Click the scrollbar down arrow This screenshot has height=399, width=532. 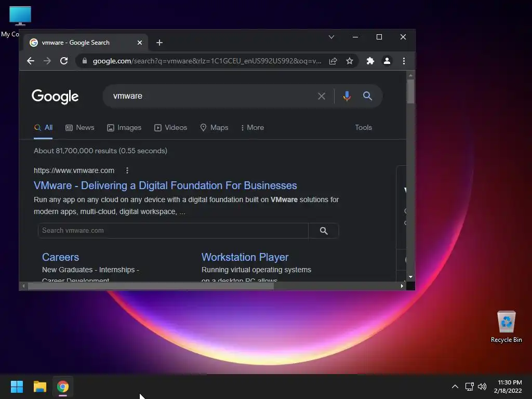coord(410,277)
